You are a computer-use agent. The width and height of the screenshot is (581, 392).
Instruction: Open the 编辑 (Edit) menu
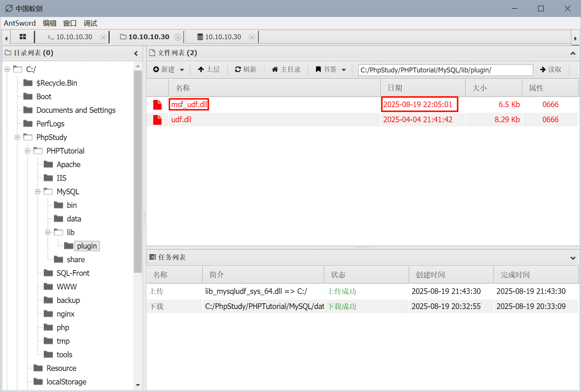pyautogui.click(x=49, y=23)
